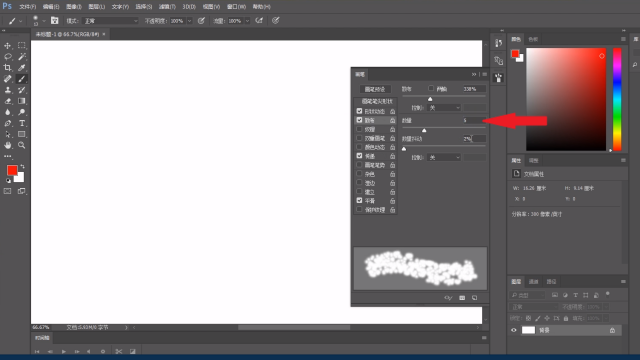Viewport: 640px width, 360px height.
Task: Select the Path Selection tool
Action: click(7, 134)
